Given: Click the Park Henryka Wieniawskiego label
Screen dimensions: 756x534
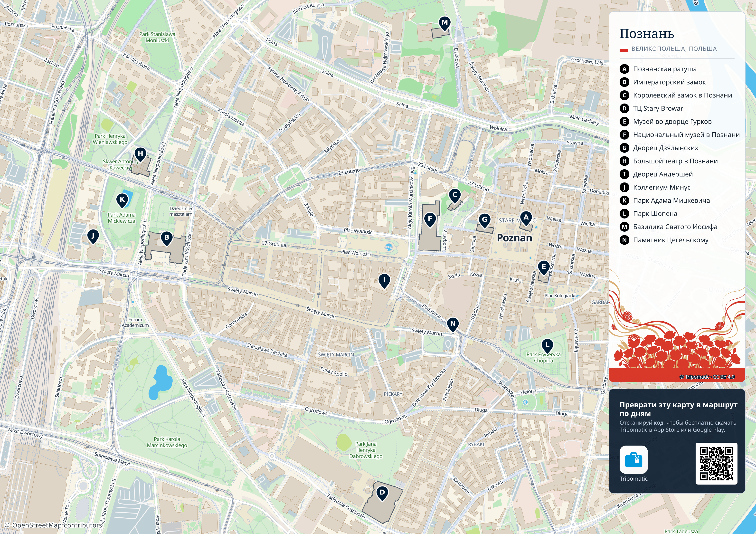Looking at the screenshot, I should click(x=110, y=139).
